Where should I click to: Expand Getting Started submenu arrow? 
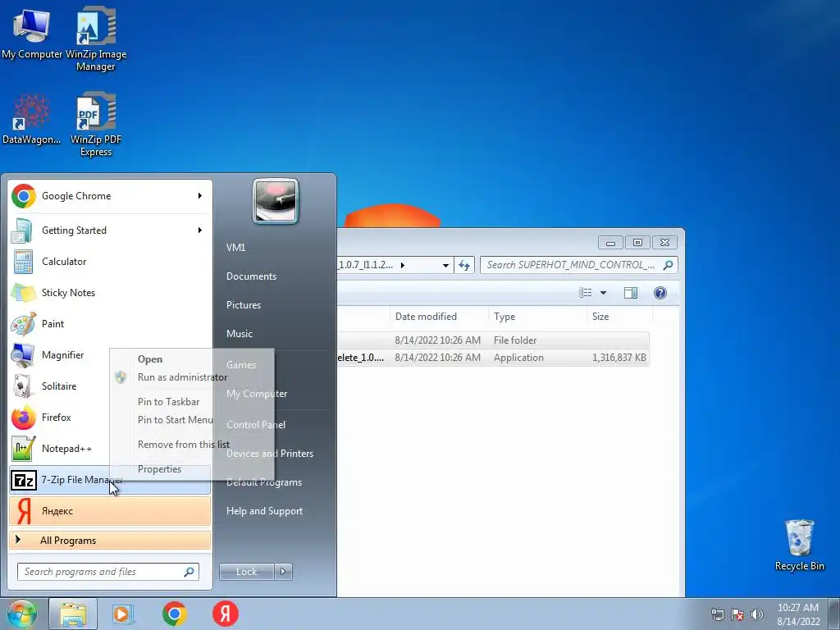tap(200, 231)
